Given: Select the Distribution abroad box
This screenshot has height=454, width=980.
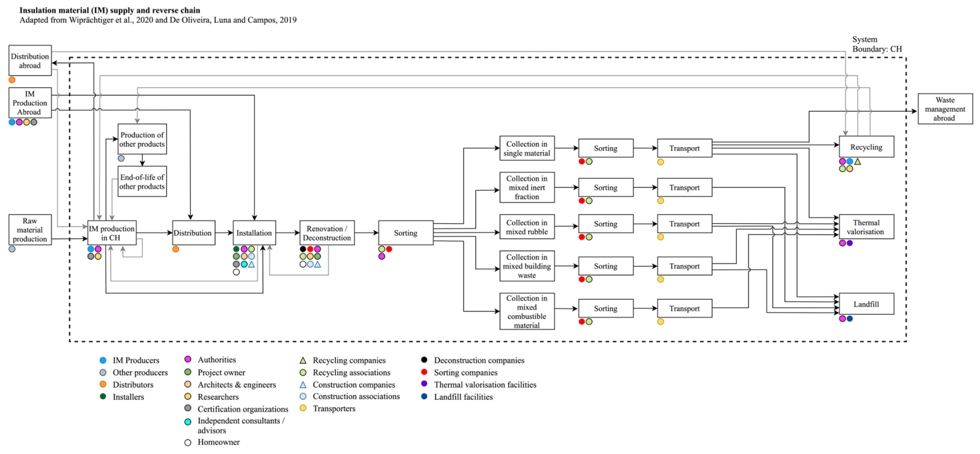Looking at the screenshot, I should pyautogui.click(x=30, y=60).
